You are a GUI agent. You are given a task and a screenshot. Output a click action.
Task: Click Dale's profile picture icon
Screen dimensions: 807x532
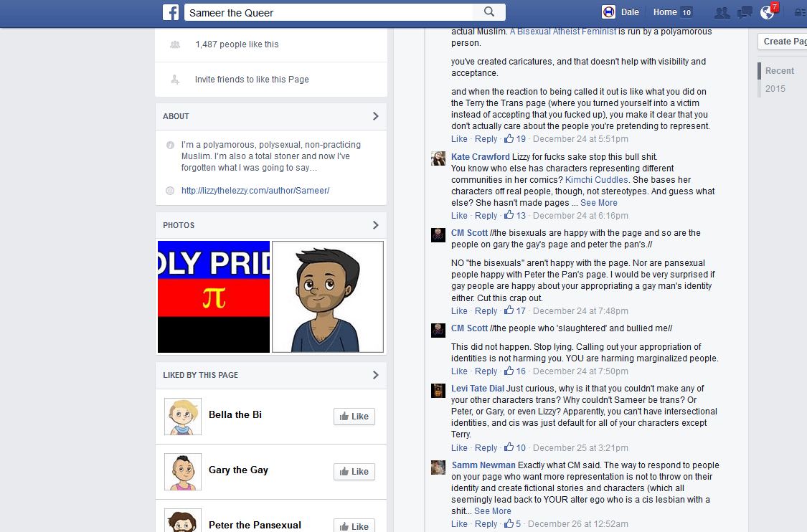pos(609,12)
